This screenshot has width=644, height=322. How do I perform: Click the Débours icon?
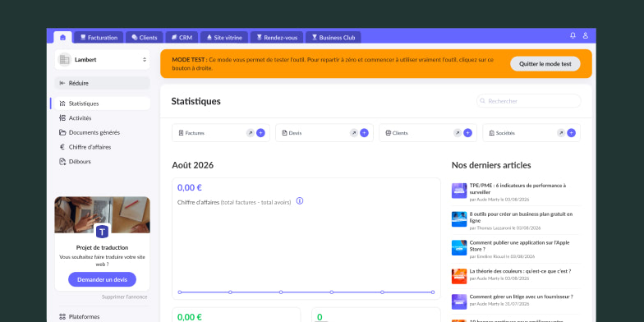click(x=62, y=161)
